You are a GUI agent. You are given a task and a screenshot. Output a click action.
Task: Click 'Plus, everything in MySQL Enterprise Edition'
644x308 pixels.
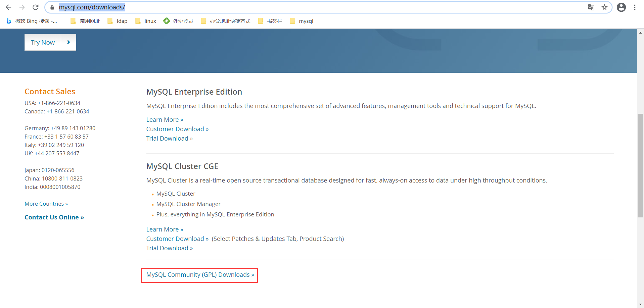(x=215, y=214)
